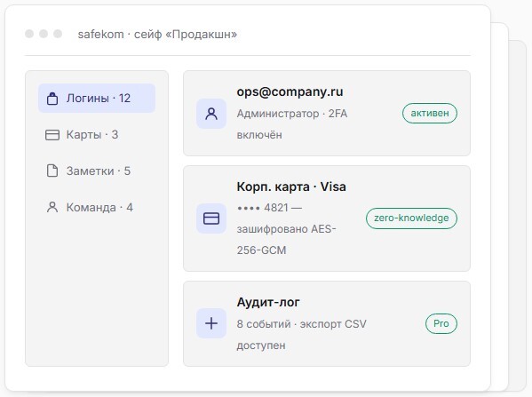This screenshot has width=532, height=397.
Task: Click the safekom сейф «Продакшн» window title
Action: click(x=157, y=35)
